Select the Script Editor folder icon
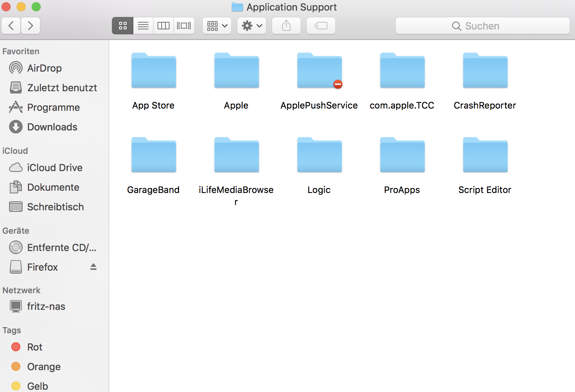The image size is (575, 392). 485,155
